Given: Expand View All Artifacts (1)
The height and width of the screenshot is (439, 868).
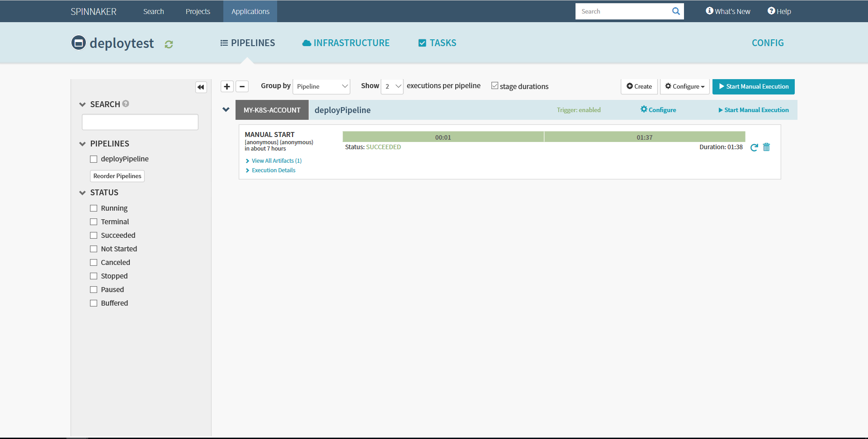Looking at the screenshot, I should click(x=274, y=161).
